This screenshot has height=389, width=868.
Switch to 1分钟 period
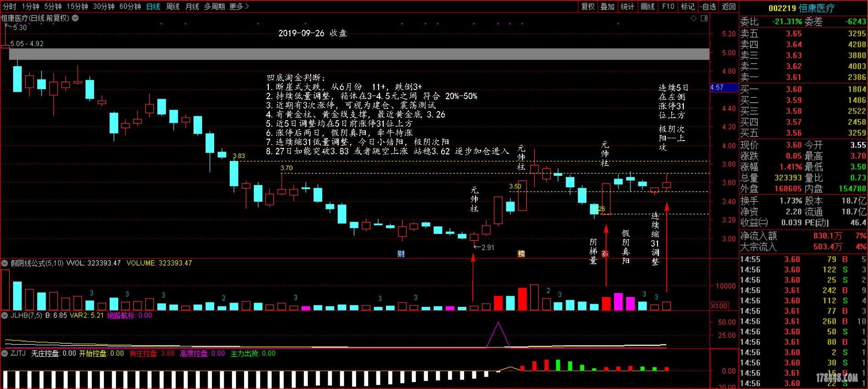[30, 6]
